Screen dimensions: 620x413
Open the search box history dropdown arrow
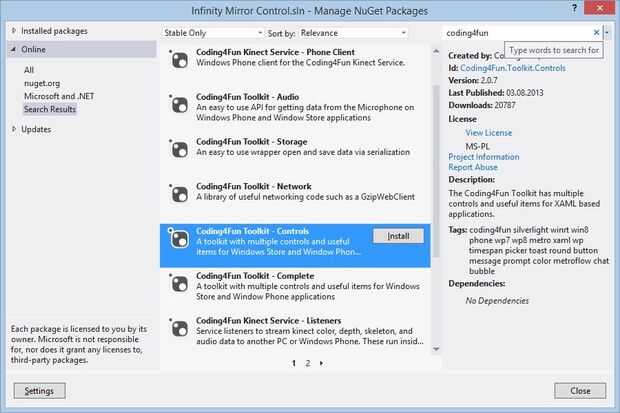(607, 33)
